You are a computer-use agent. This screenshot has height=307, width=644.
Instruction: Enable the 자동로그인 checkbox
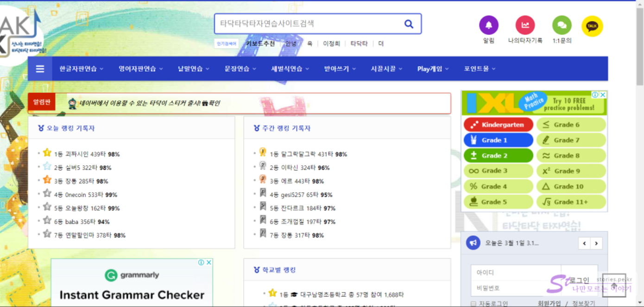tap(473, 304)
